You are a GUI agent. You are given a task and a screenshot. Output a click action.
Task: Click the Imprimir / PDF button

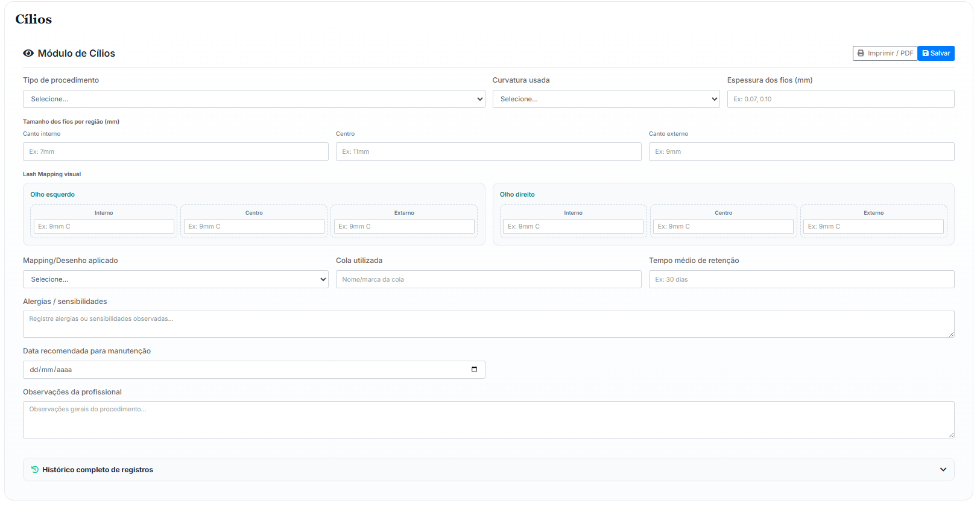[x=885, y=53]
